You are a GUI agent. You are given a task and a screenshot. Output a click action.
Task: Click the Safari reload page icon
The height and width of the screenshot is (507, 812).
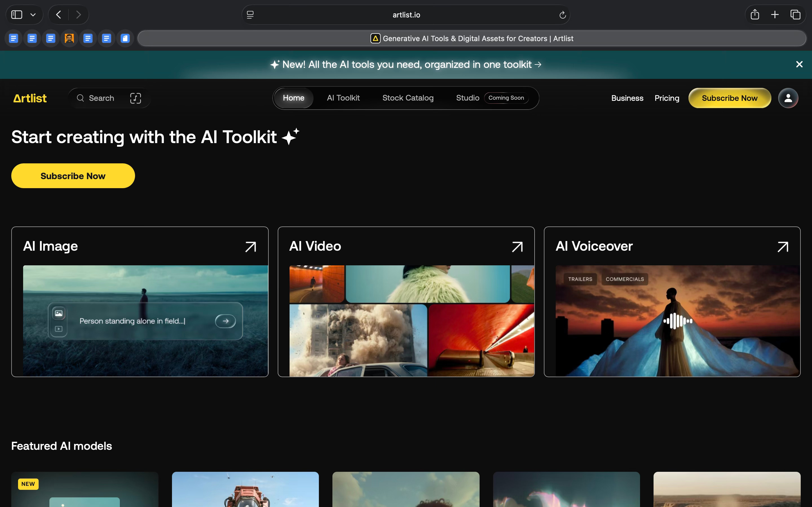pyautogui.click(x=563, y=15)
